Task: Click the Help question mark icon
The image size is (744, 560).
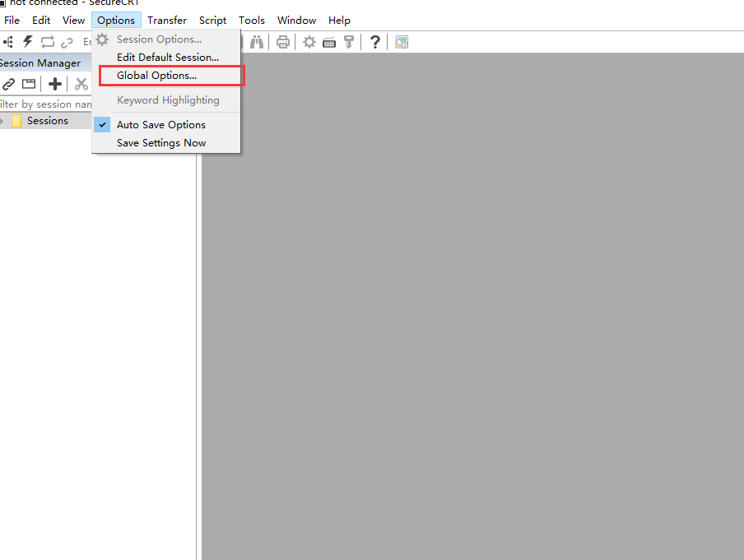Action: point(374,42)
